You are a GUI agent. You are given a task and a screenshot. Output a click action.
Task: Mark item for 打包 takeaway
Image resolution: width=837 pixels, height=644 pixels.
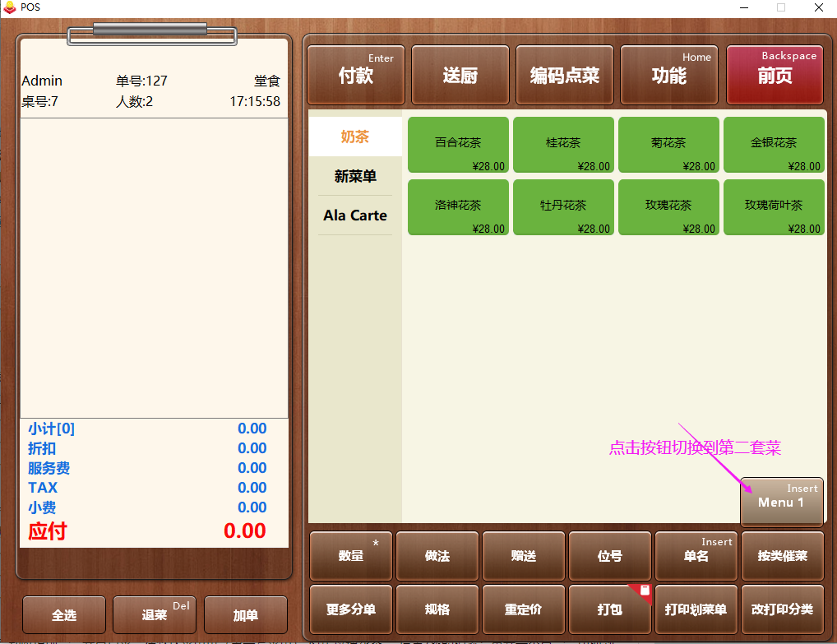[609, 609]
